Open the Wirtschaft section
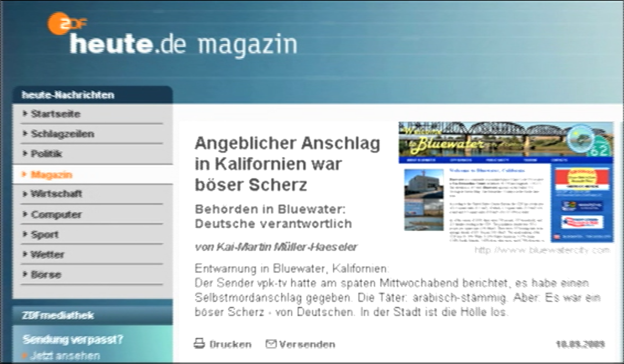The image size is (624, 364). click(56, 194)
